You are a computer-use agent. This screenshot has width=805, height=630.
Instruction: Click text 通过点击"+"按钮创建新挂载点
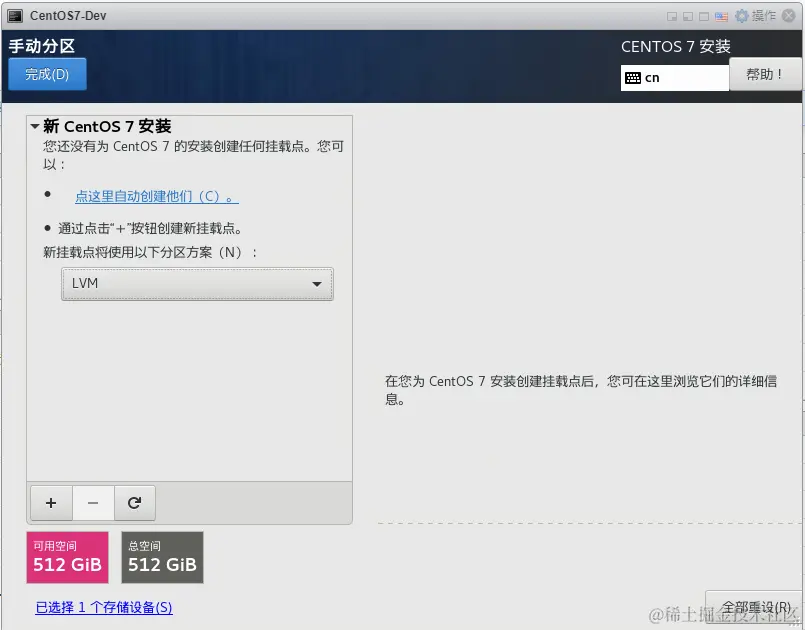(x=150, y=228)
